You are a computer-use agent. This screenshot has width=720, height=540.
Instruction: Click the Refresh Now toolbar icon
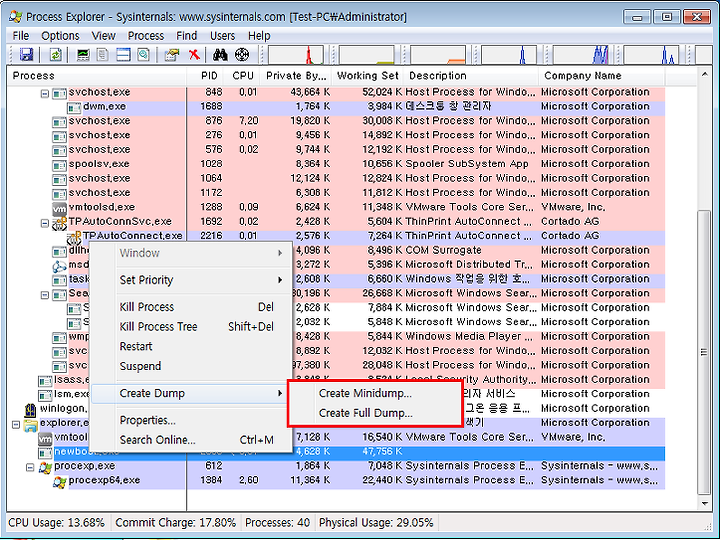pyautogui.click(x=56, y=55)
